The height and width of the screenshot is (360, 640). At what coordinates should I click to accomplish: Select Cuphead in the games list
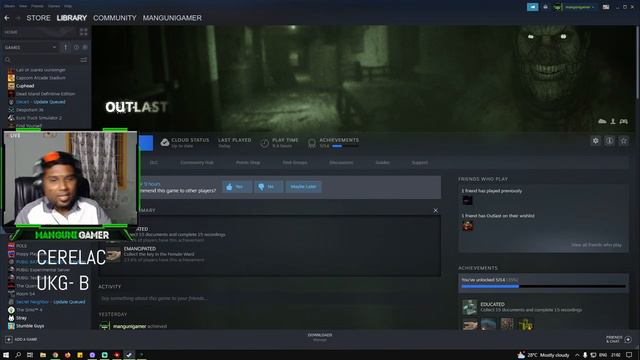point(25,86)
